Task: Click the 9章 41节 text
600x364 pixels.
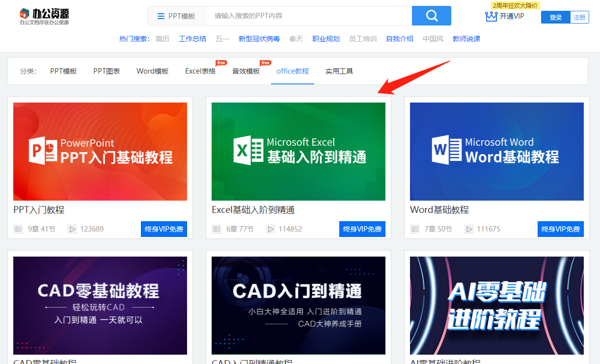Action: [42, 229]
